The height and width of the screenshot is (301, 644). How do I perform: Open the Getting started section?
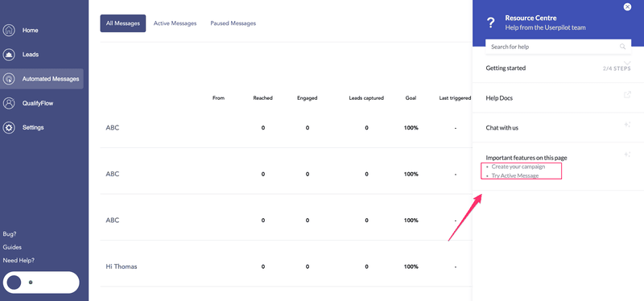pyautogui.click(x=506, y=68)
